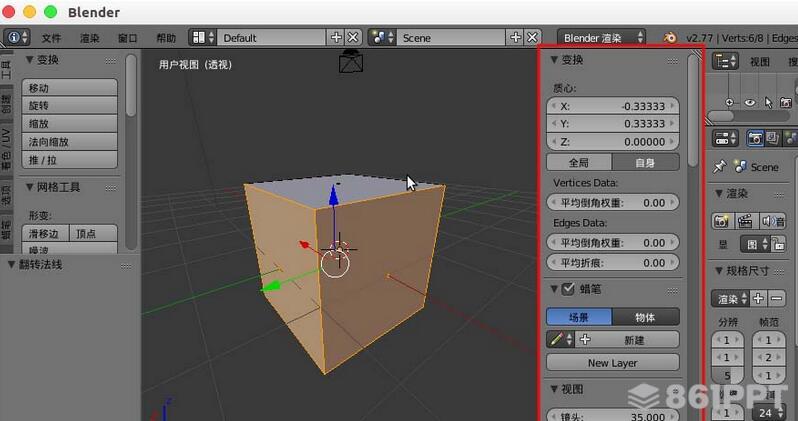Open the Blender 渲染 engine dropdown
Screen dimensions: 798x421
click(x=602, y=38)
